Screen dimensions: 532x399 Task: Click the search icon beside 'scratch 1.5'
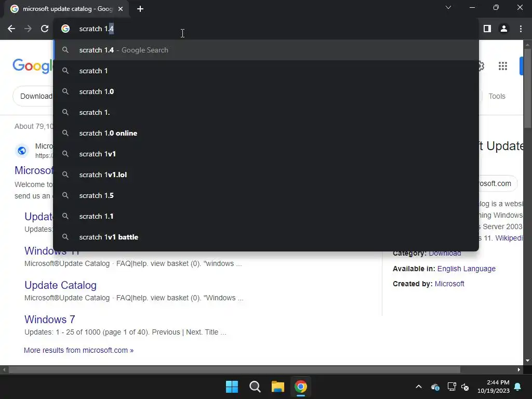click(x=65, y=195)
